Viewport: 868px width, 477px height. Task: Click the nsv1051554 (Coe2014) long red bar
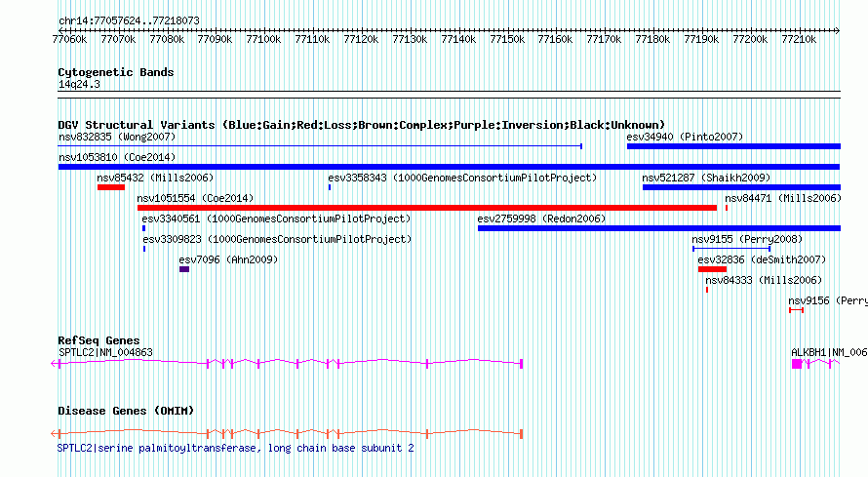(427, 208)
